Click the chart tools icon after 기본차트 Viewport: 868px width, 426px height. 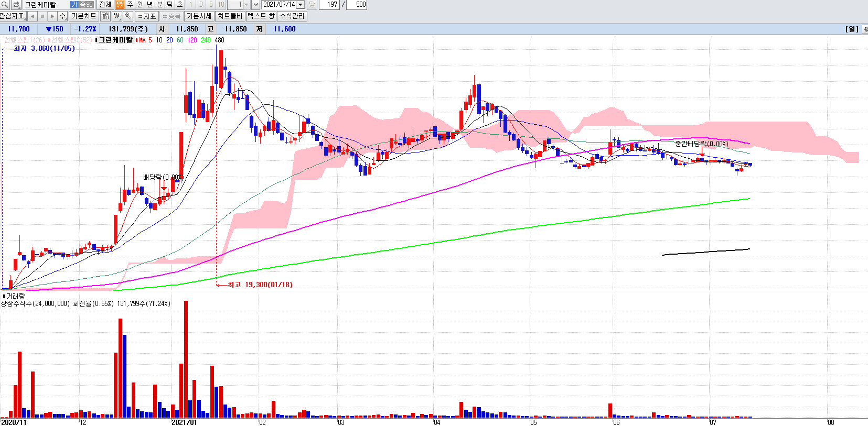[x=105, y=16]
